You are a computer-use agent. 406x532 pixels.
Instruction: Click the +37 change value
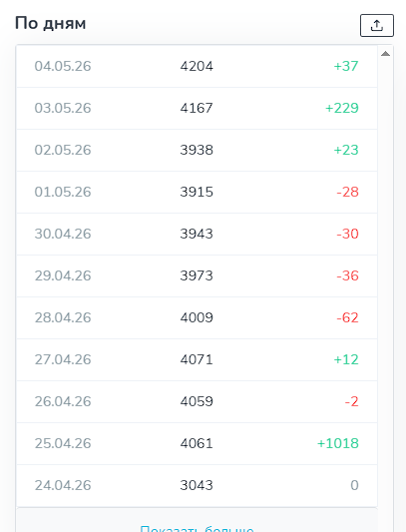click(x=346, y=66)
